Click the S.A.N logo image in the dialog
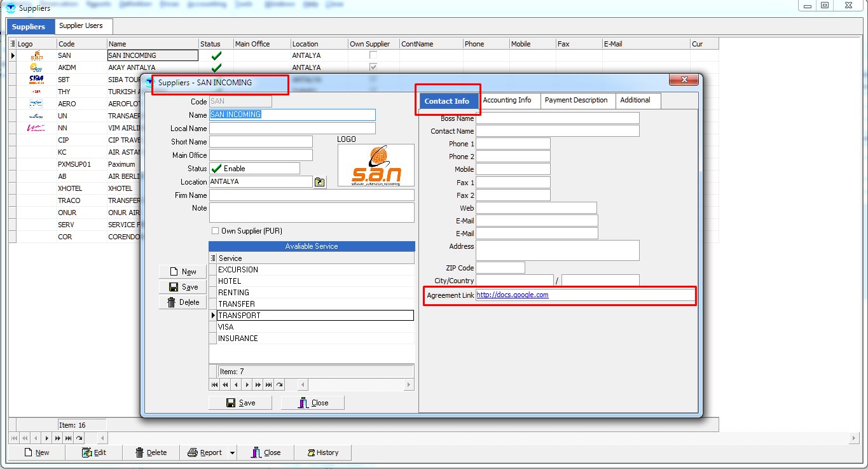This screenshot has width=868, height=469. tap(376, 165)
